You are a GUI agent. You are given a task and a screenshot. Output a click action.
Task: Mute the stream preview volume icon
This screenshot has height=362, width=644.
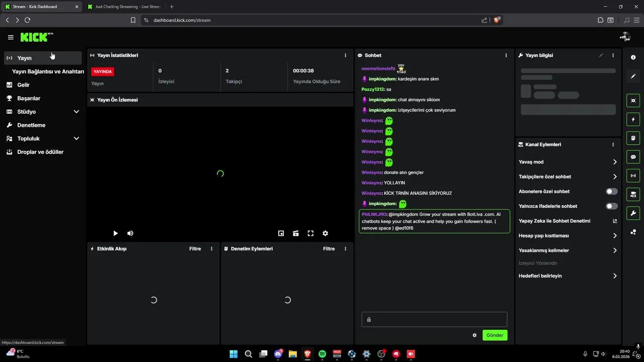pyautogui.click(x=130, y=233)
